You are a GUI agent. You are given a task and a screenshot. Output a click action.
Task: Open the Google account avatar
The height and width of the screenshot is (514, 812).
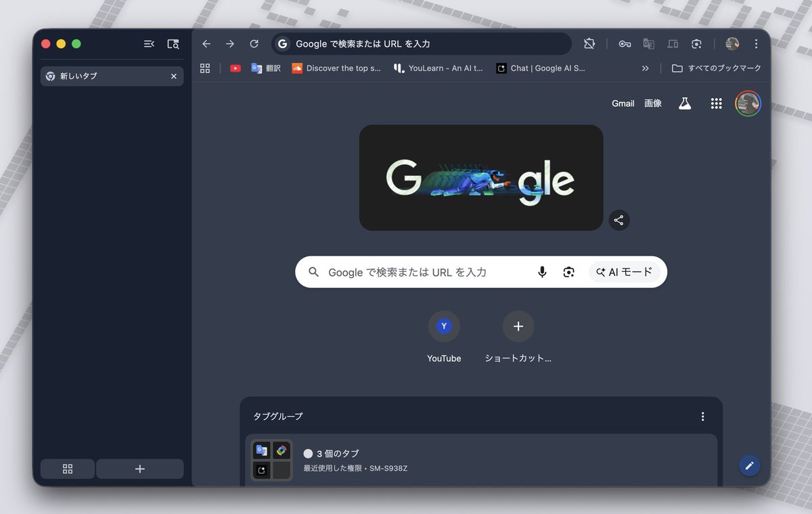click(748, 103)
